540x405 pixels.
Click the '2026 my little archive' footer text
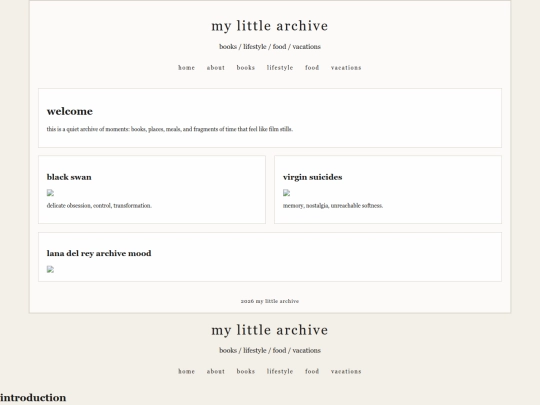point(270,301)
